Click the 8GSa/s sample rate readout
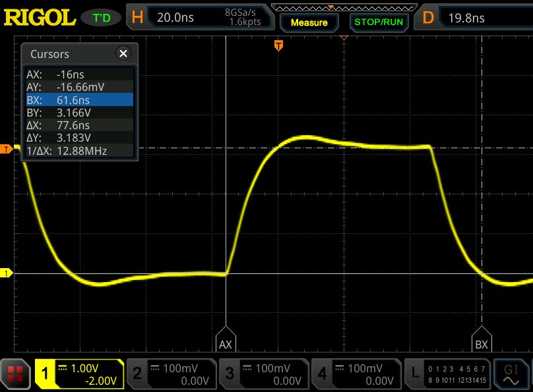This screenshot has width=533, height=392. [240, 13]
